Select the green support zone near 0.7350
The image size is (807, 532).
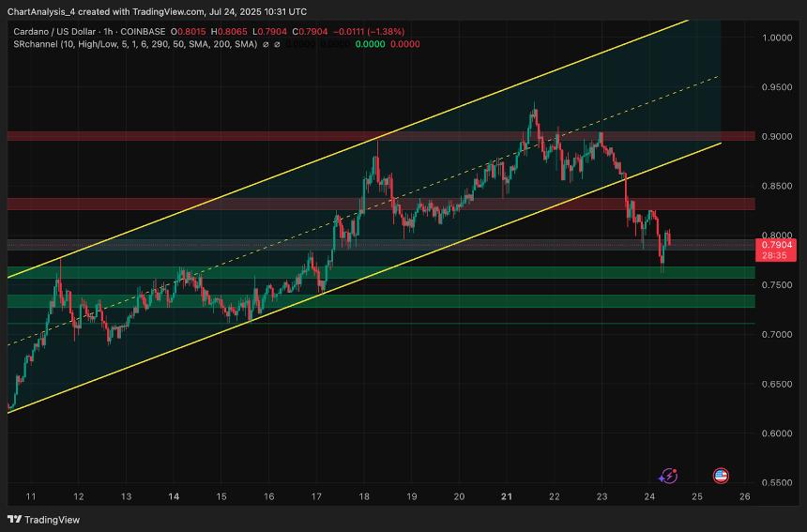click(x=375, y=301)
